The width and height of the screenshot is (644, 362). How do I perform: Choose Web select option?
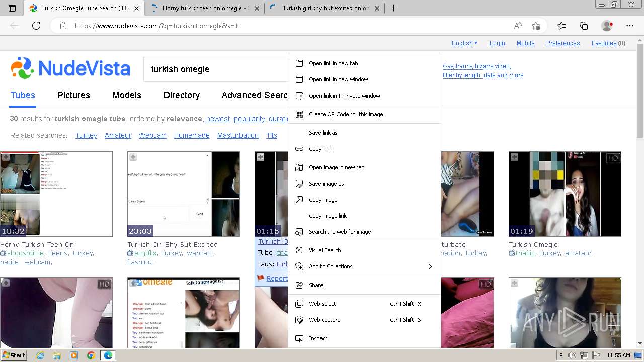(x=364, y=304)
